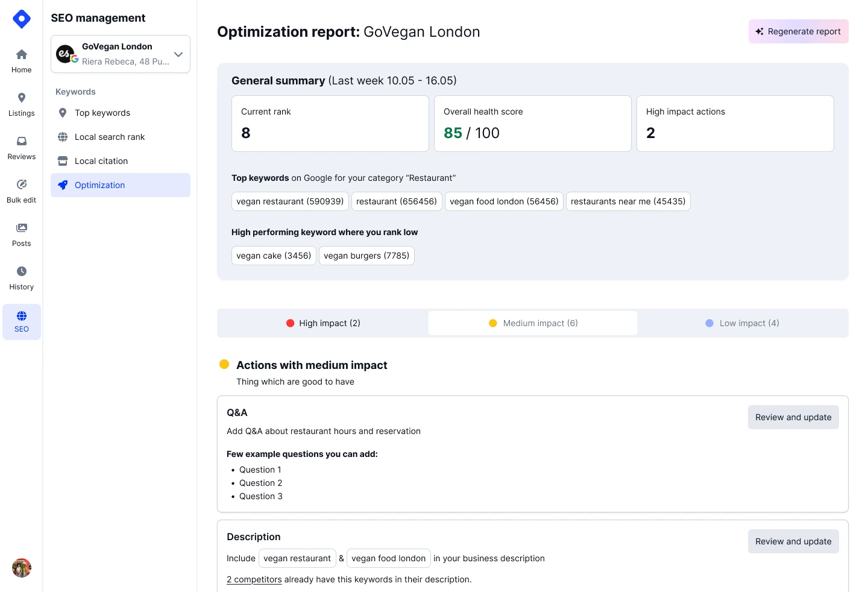The width and height of the screenshot is (868, 592).
Task: Open the 2 competitors link
Action: [x=254, y=579]
